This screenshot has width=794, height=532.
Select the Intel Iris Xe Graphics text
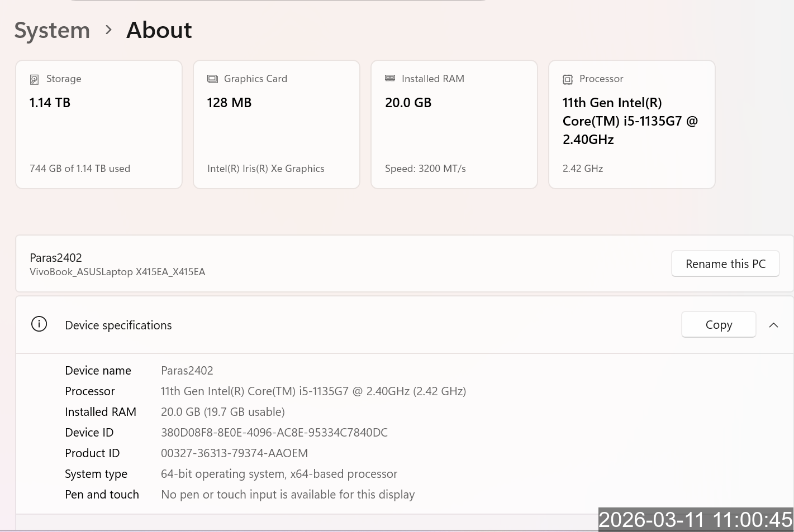(265, 169)
